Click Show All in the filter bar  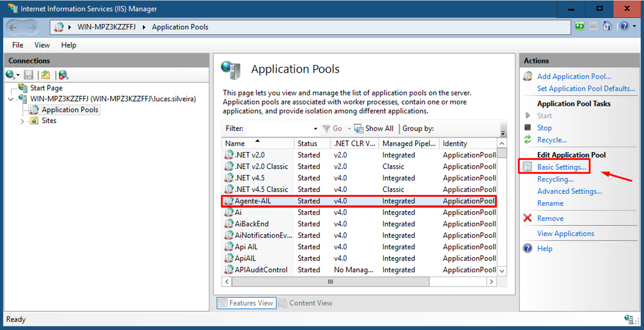click(x=374, y=128)
